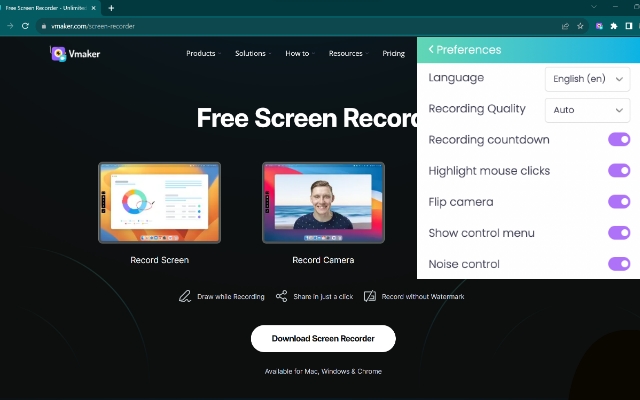Screen dimensions: 640x400
Task: Open the Resources navigation menu
Action: [347, 53]
